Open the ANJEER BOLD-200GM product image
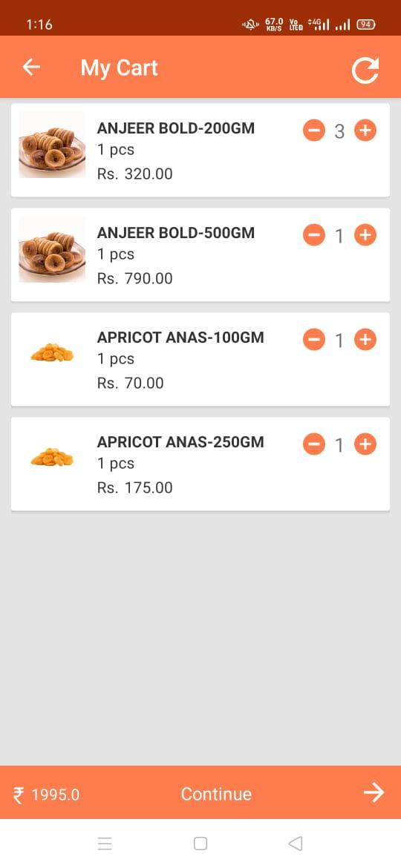Screen dimensions: 401x868 [52, 145]
